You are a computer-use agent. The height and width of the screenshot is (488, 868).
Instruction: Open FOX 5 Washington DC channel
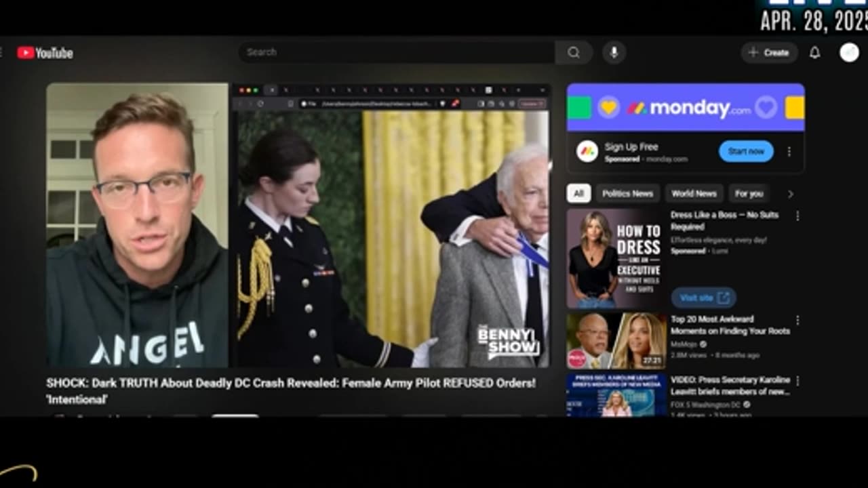[705, 405]
